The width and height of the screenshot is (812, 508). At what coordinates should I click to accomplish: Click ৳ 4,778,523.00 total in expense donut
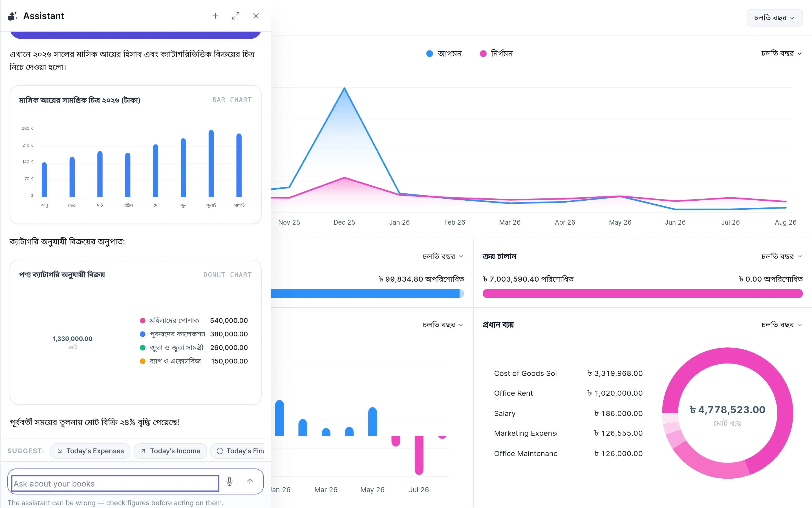(727, 410)
